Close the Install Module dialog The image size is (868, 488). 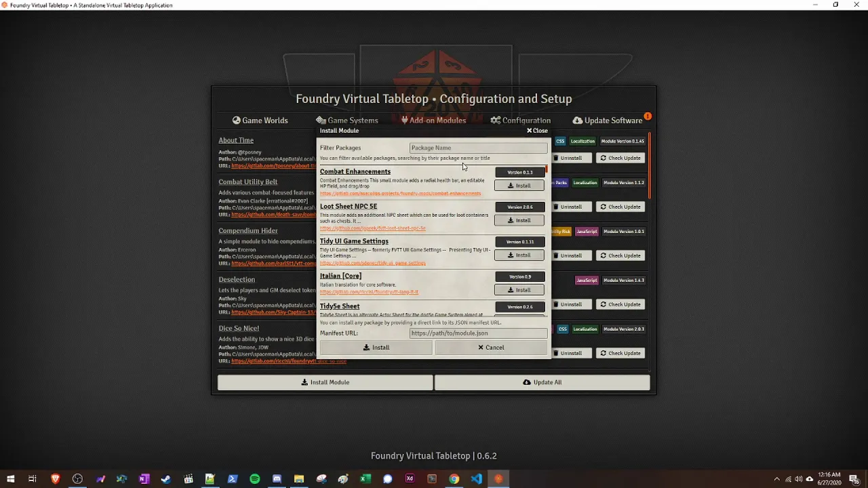coord(537,130)
